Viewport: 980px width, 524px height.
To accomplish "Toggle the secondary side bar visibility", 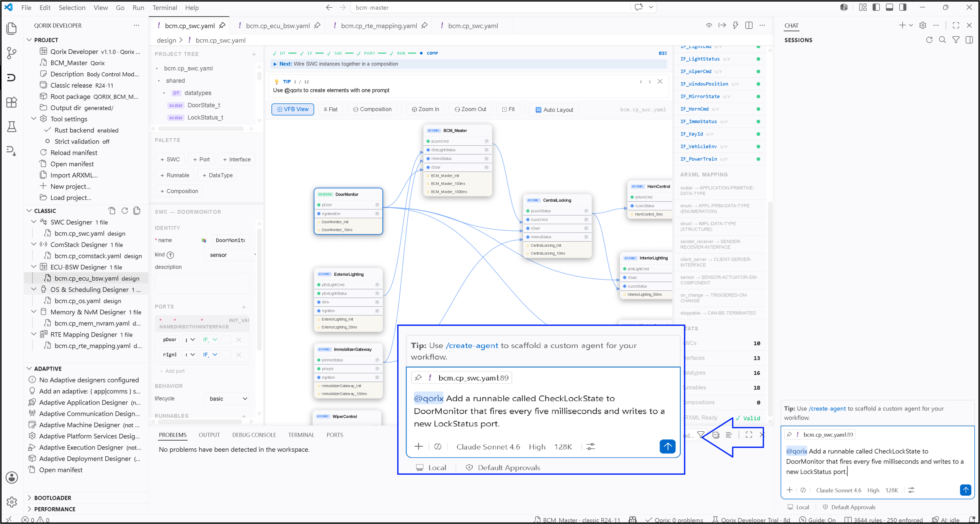I will tap(903, 7).
